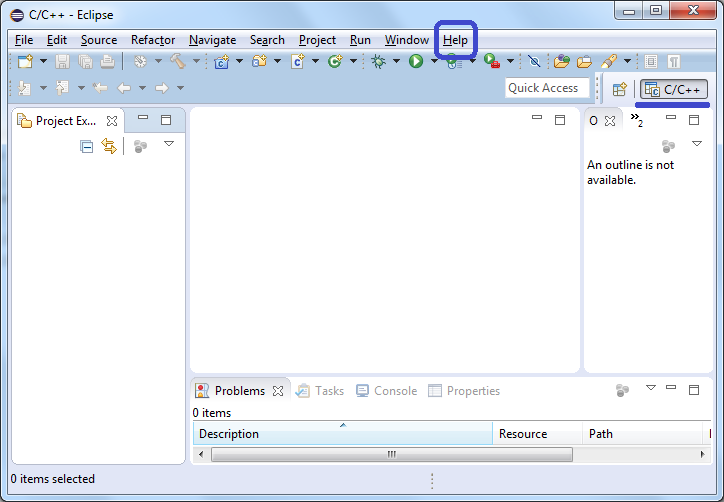
Task: Click the Resource column header
Action: pyautogui.click(x=537, y=434)
